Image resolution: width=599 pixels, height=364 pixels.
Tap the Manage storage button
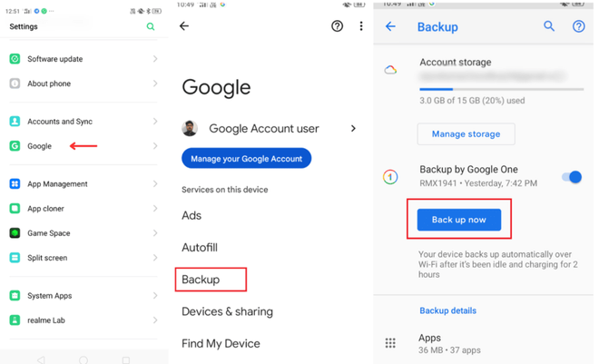466,134
